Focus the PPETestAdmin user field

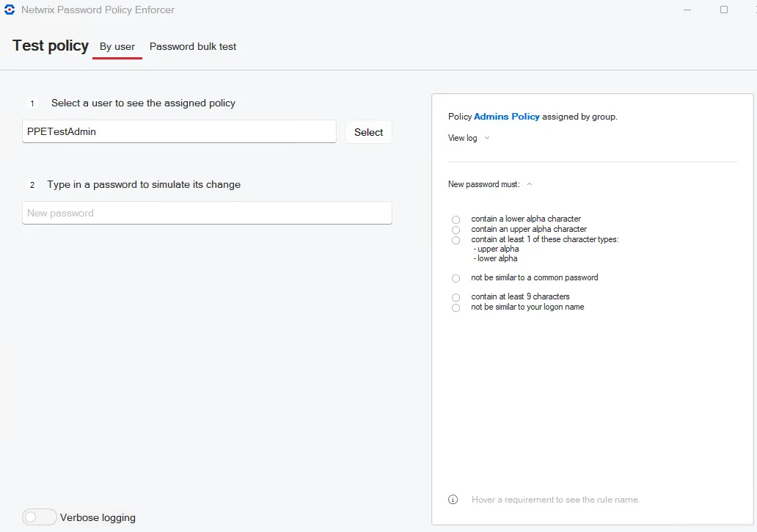(179, 131)
